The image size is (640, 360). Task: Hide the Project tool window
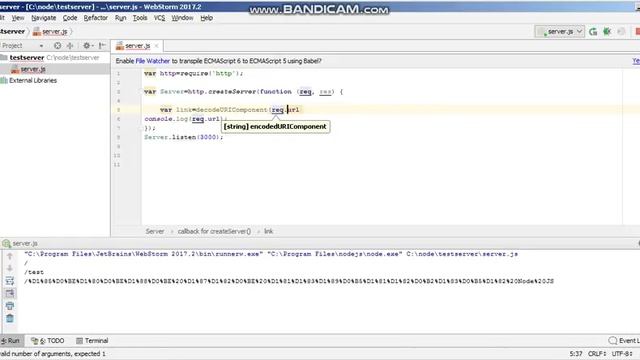pos(102,46)
